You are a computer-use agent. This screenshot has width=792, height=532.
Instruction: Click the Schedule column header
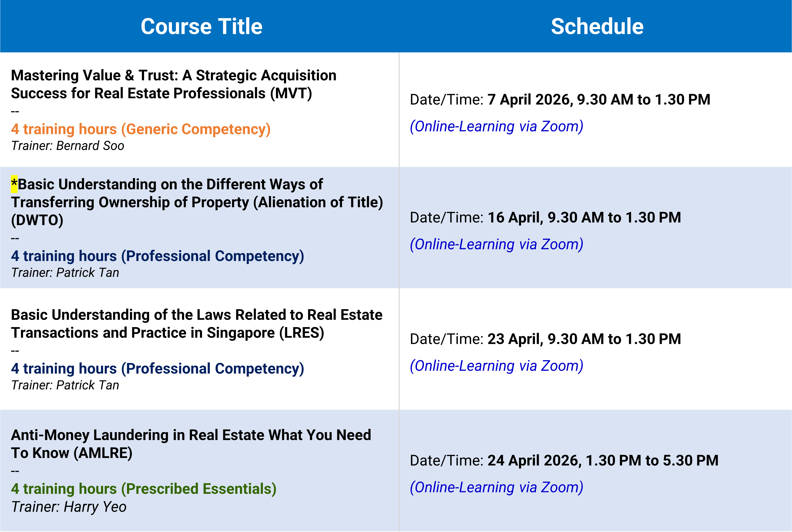pyautogui.click(x=597, y=27)
